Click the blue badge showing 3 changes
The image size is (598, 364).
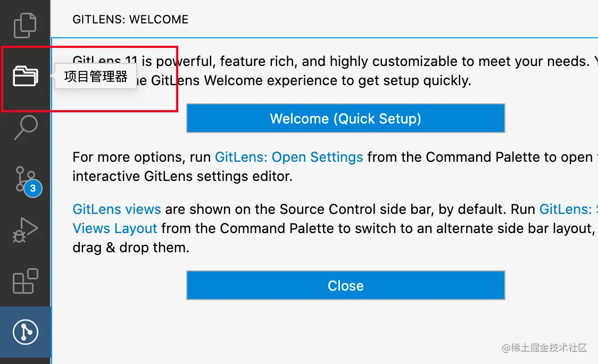(33, 188)
